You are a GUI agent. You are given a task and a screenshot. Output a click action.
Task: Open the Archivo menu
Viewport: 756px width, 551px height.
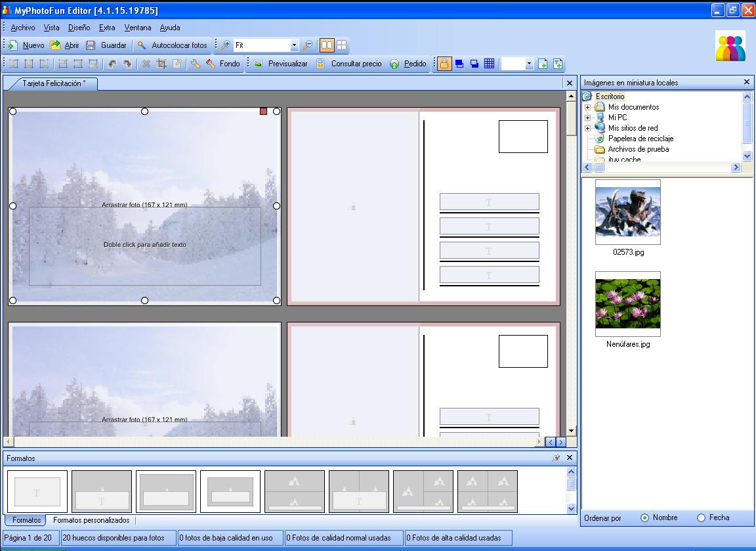pyautogui.click(x=23, y=28)
